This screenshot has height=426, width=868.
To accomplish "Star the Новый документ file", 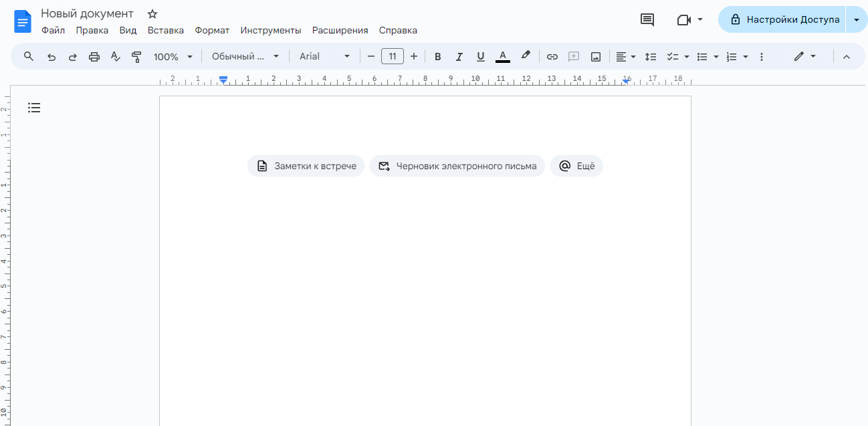I will [x=152, y=13].
